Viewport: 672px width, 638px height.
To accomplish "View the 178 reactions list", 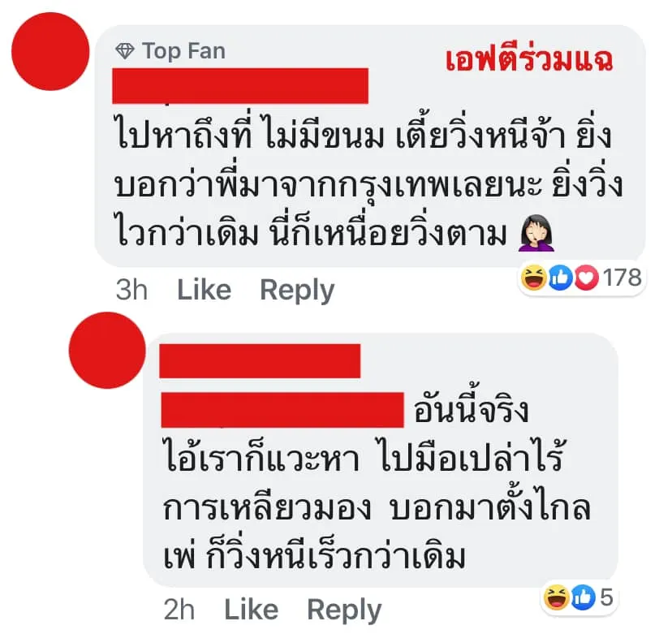I will tap(622, 278).
